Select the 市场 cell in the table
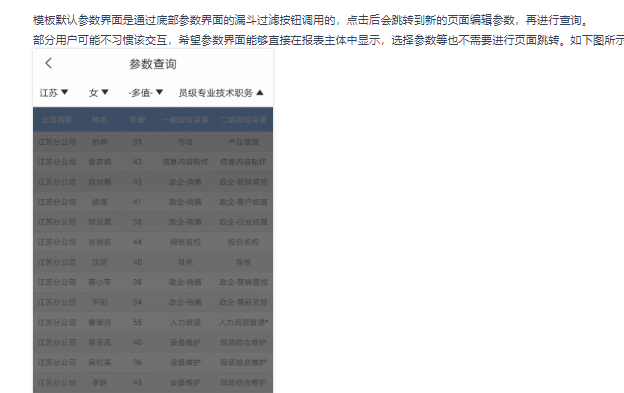Image resolution: width=624 pixels, height=393 pixels. [x=185, y=142]
